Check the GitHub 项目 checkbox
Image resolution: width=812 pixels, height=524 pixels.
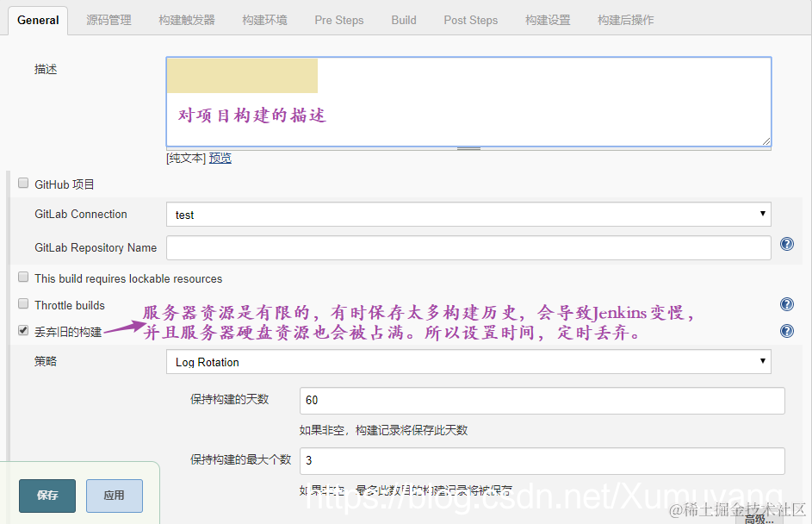(22, 183)
